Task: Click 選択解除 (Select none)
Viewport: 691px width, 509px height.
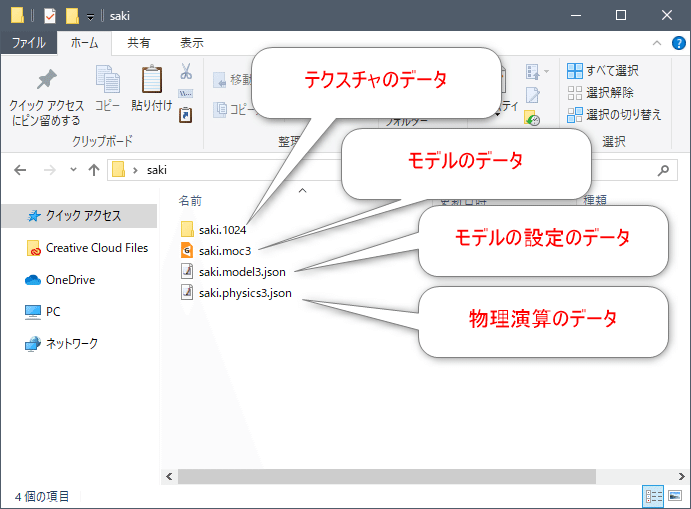Action: click(600, 93)
